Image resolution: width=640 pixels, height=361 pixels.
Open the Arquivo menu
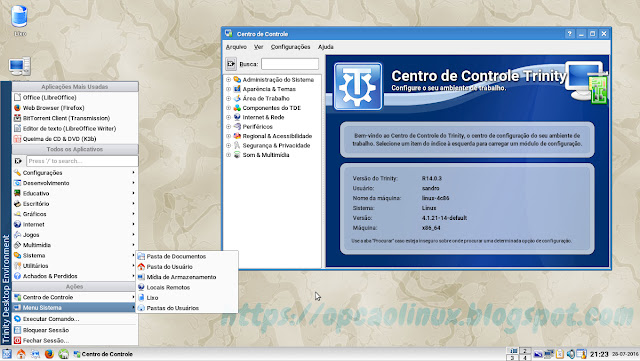236,47
